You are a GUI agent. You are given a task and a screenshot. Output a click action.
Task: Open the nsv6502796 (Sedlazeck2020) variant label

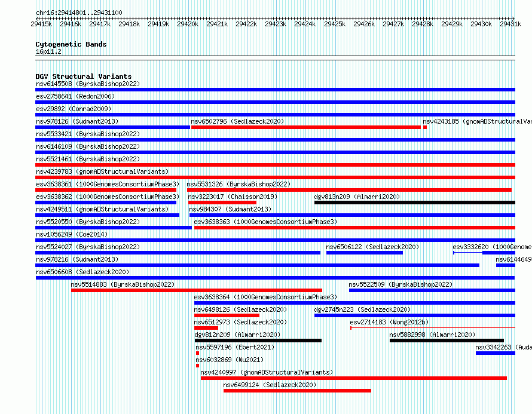pyautogui.click(x=237, y=121)
